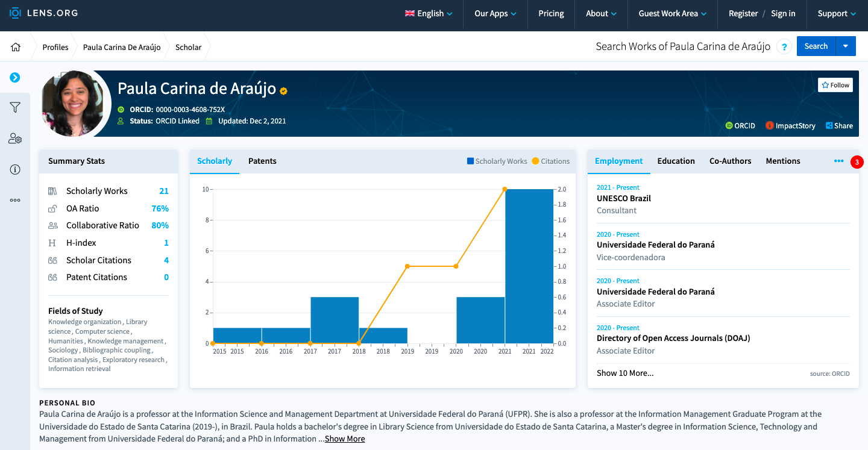Open the info icon in sidebar

tap(15, 169)
